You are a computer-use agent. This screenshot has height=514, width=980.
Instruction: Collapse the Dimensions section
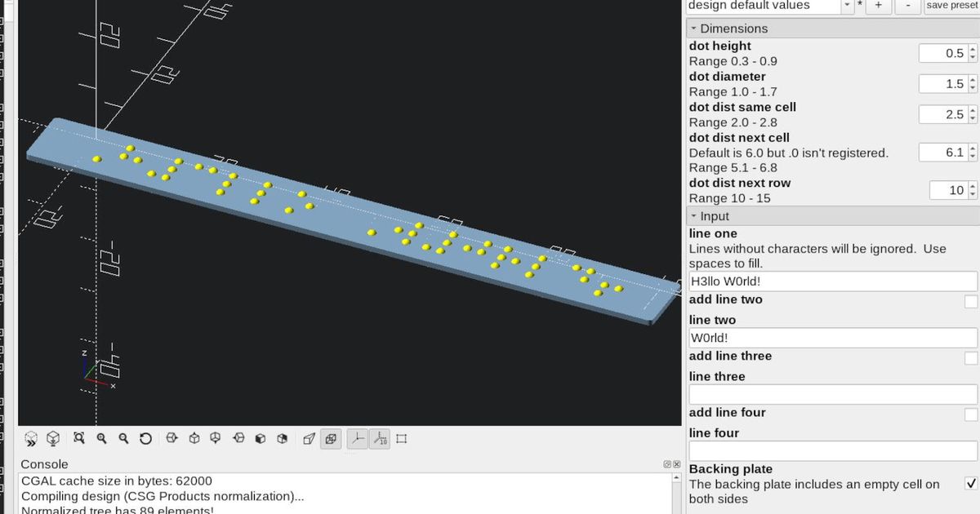coord(695,28)
